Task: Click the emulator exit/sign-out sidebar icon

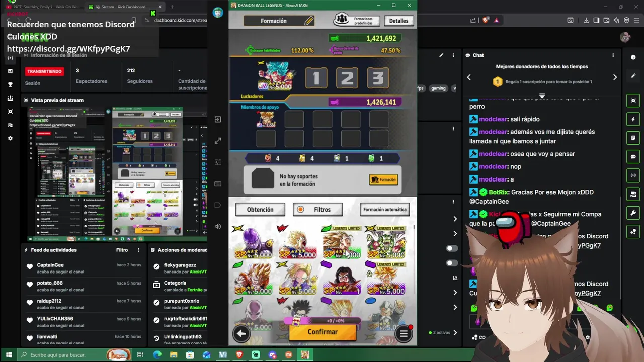Action: 218,119
